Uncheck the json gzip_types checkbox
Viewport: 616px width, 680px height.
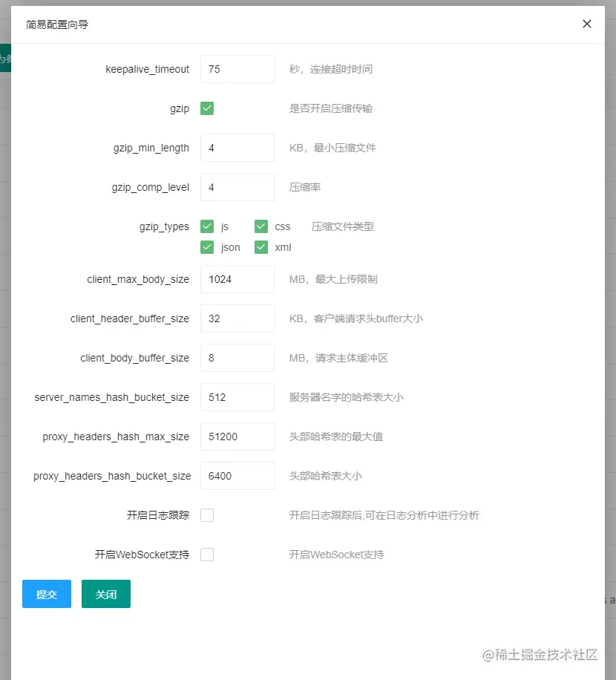tap(206, 247)
